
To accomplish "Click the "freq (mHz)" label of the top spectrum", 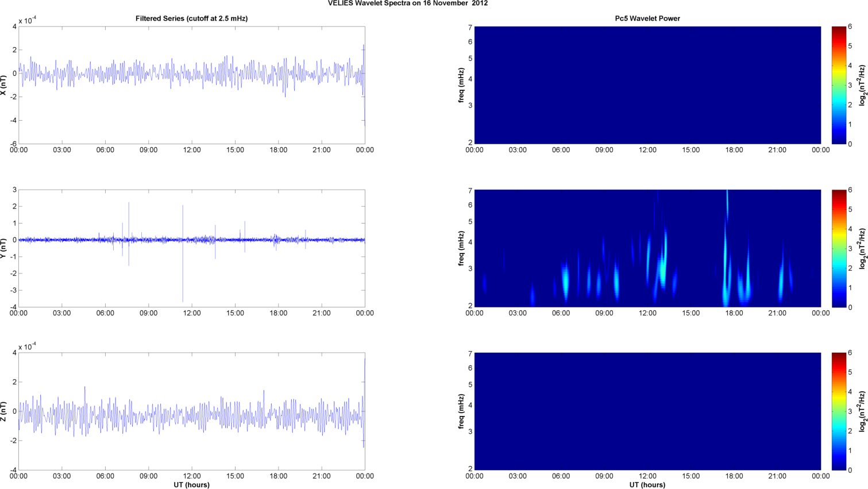I will [x=461, y=85].
